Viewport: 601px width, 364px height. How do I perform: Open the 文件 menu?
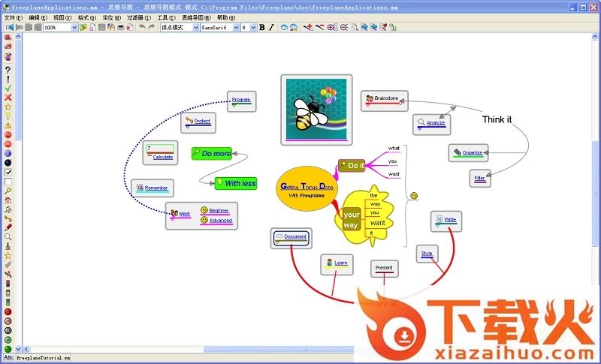pos(14,17)
